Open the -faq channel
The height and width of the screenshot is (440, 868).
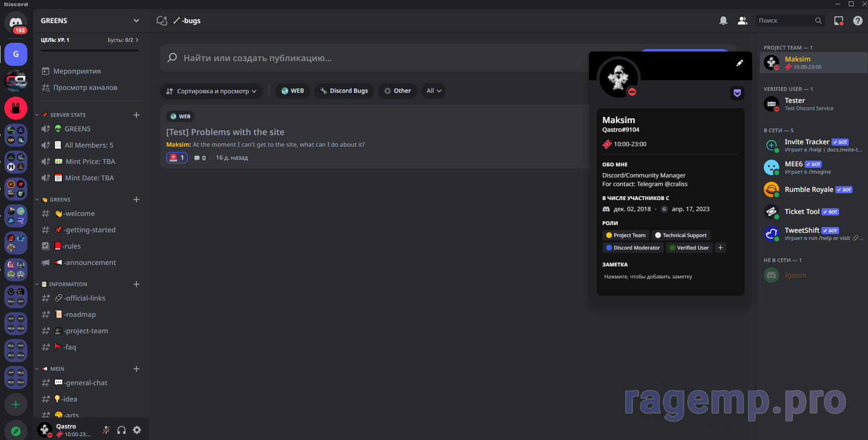pos(91,347)
